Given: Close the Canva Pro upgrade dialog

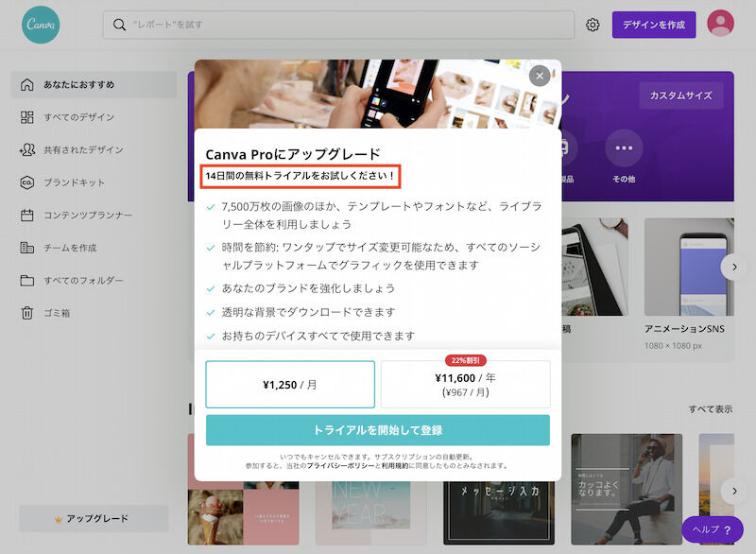Looking at the screenshot, I should pos(540,76).
